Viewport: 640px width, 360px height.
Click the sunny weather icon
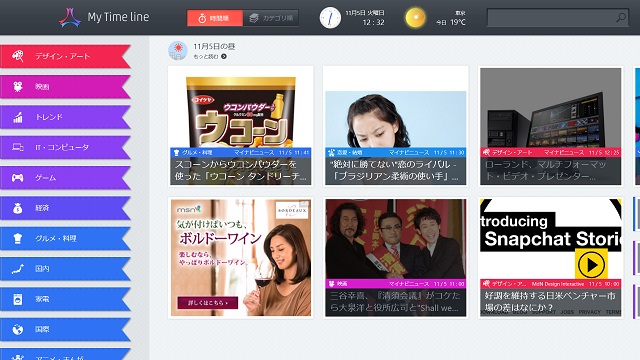(415, 18)
